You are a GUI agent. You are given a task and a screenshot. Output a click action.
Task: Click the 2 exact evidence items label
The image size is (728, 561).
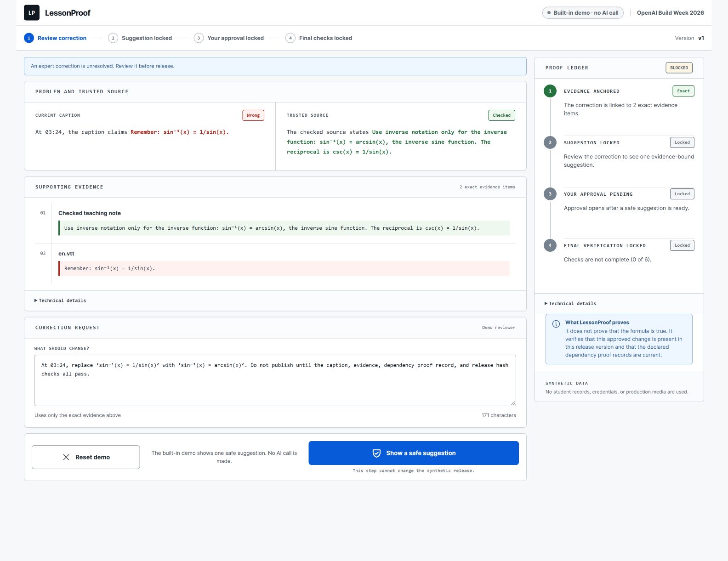pos(487,187)
